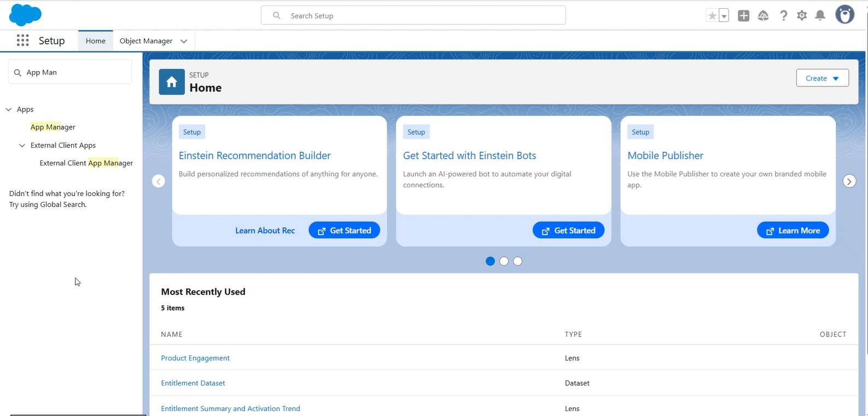The image size is (868, 416).
Task: Open the user profile avatar
Action: point(844,15)
